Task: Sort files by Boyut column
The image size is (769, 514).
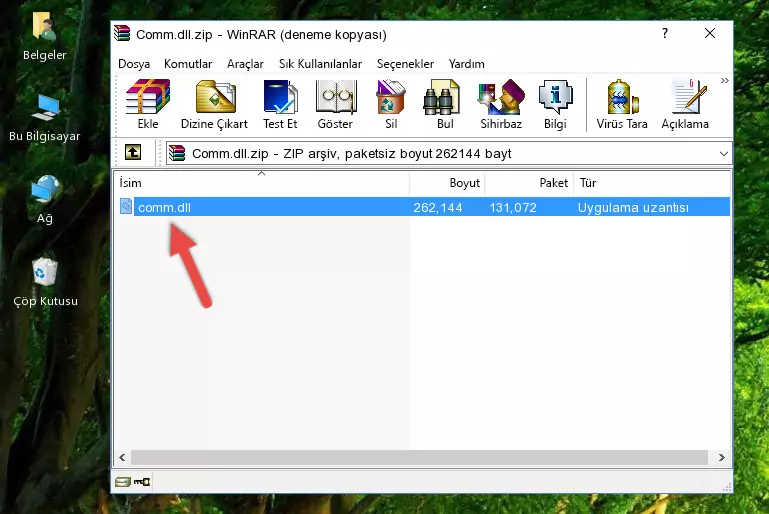Action: pos(447,183)
